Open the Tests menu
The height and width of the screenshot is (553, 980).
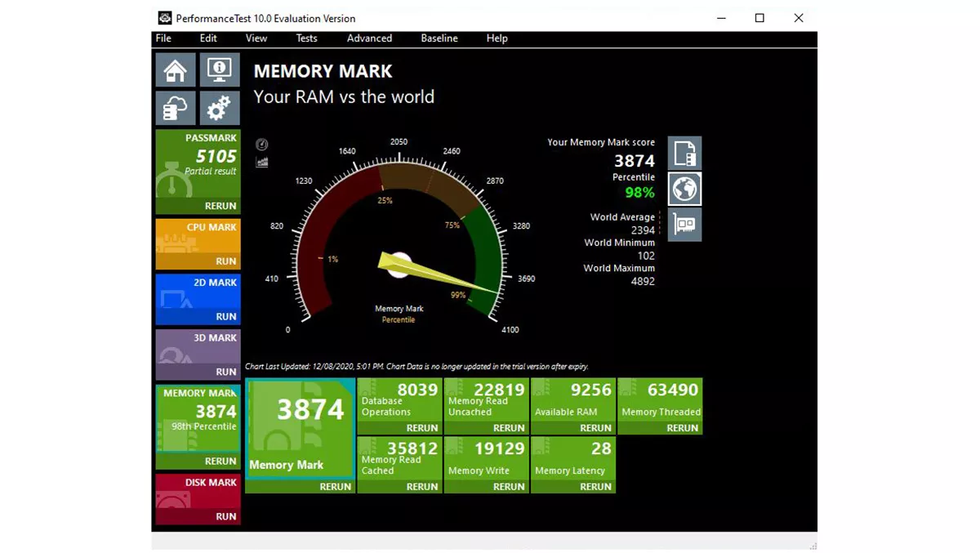point(306,38)
